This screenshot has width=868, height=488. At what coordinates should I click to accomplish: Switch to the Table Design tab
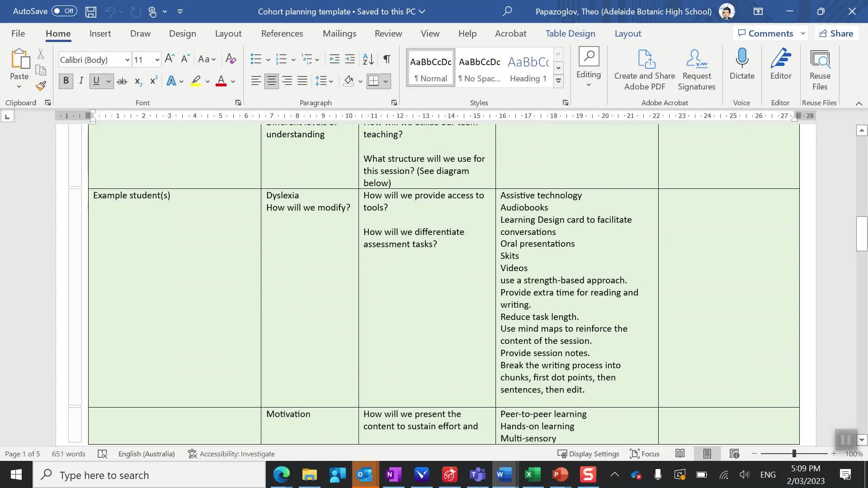pos(570,33)
